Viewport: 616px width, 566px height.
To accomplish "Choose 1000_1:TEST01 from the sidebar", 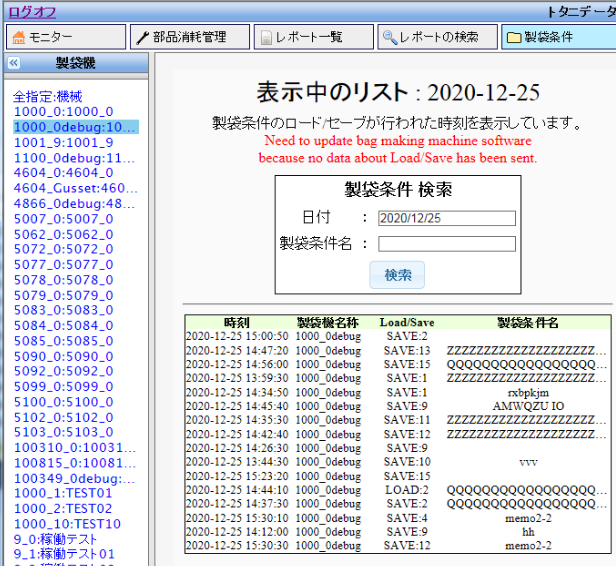I will (63, 493).
